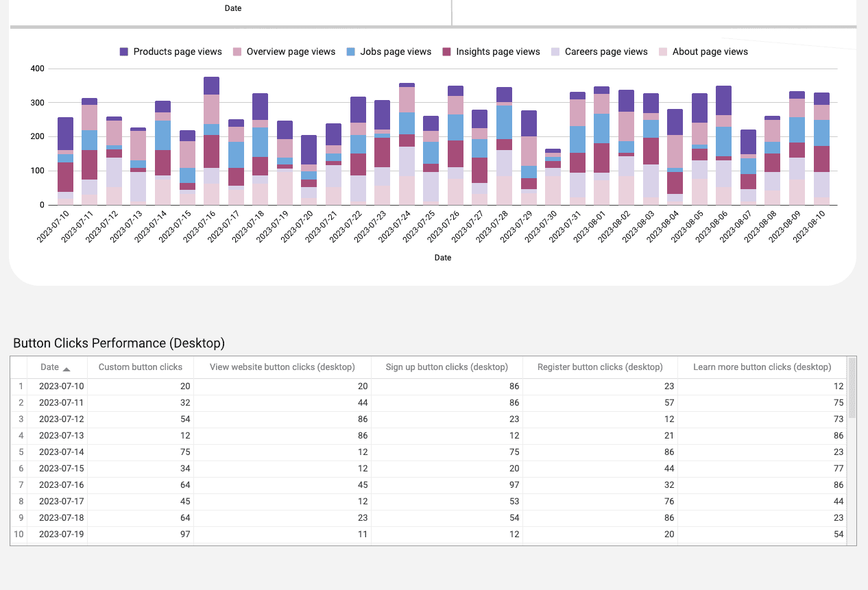
Task: Click the 2023-08-10 x-axis date label
Action: tap(809, 226)
